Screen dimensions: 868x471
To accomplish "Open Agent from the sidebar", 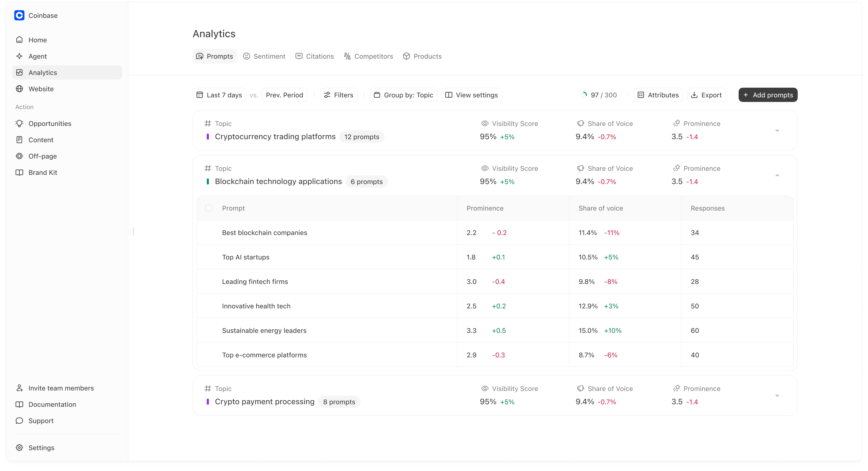I will 37,56.
